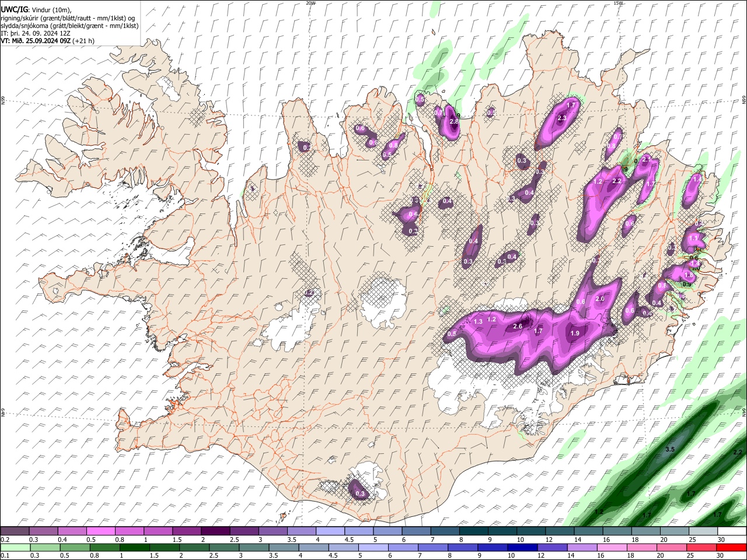Click the '1.3' snowfall value on the map
The height and width of the screenshot is (560, 747).
click(x=478, y=321)
